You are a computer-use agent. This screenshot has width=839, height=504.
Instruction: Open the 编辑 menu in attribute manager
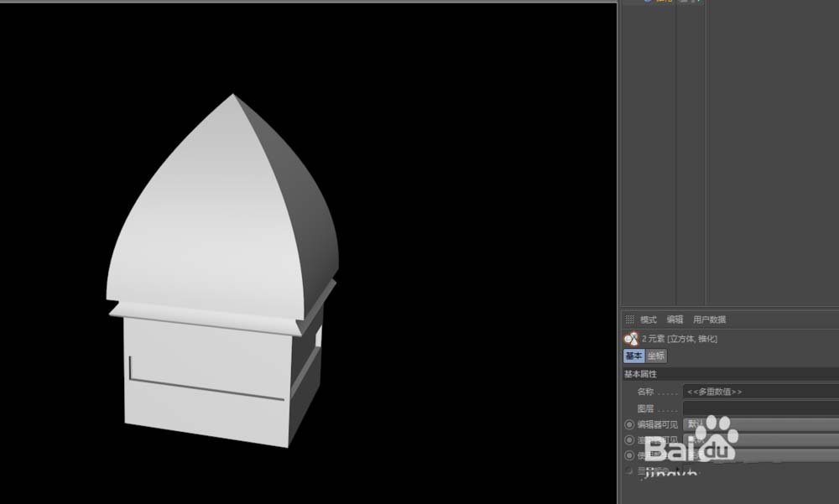[675, 320]
